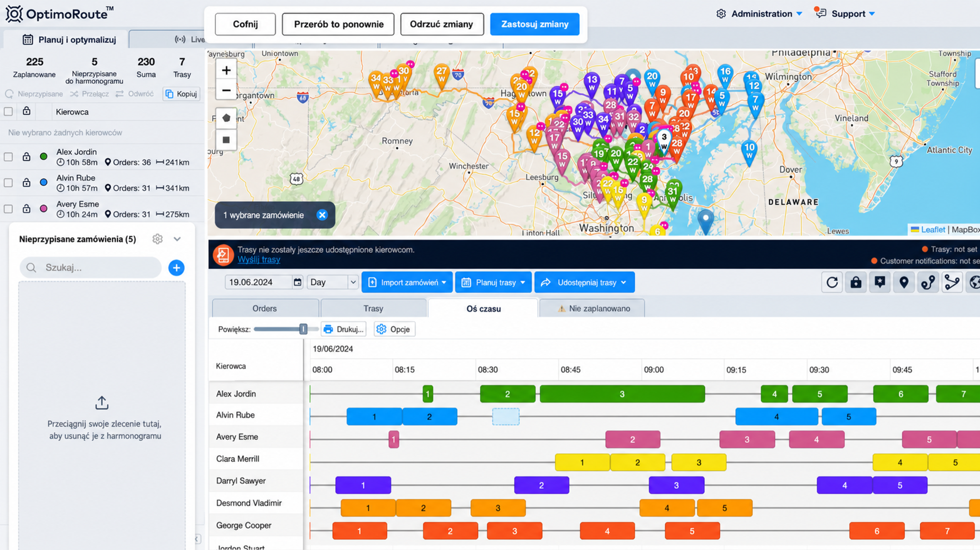The image size is (980, 550).
Task: Click the starred marker toolbar icon
Action: coord(880,283)
